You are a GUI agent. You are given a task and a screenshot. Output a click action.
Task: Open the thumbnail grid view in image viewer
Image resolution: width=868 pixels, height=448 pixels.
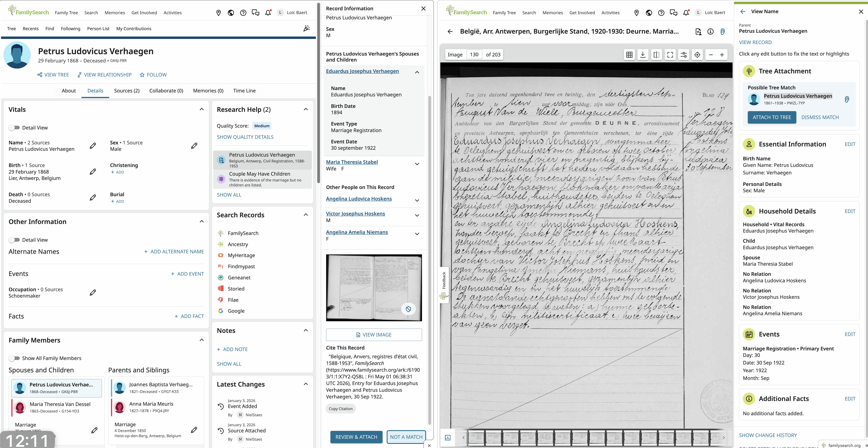[629, 55]
